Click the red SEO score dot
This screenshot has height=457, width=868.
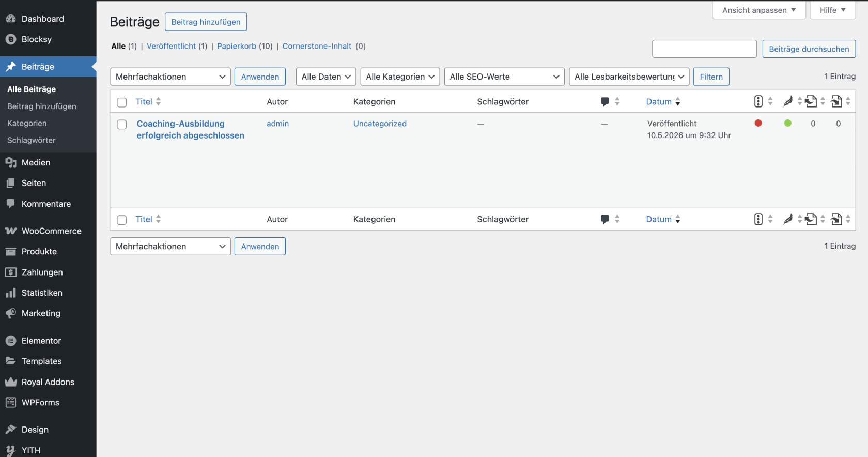[x=758, y=123]
